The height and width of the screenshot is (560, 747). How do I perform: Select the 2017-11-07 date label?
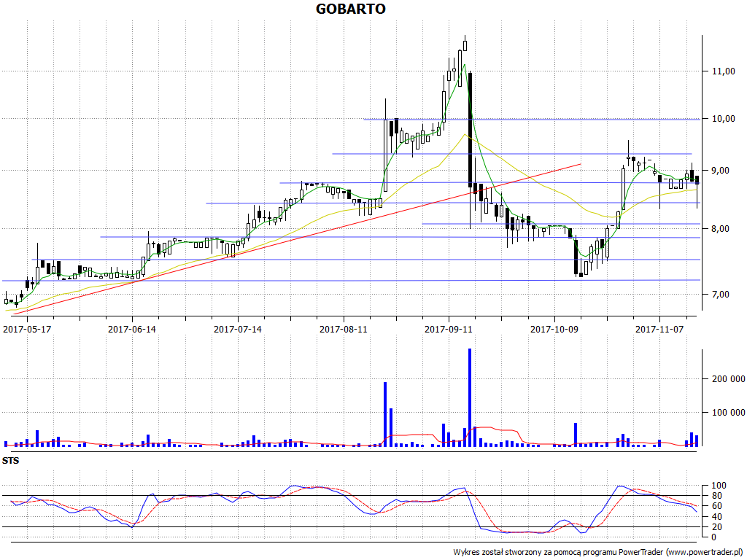pyautogui.click(x=659, y=329)
